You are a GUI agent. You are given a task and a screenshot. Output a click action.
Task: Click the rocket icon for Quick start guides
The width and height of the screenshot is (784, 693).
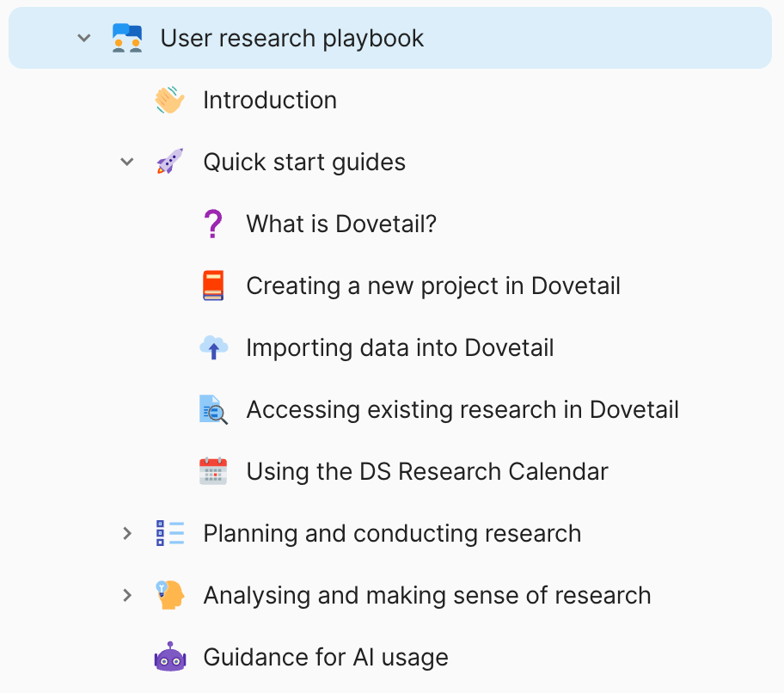point(169,163)
